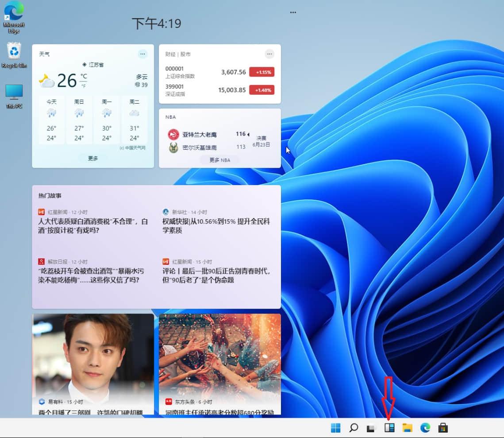Select the 周一 forecast day
Screen dimensions: 504x438
[107, 120]
